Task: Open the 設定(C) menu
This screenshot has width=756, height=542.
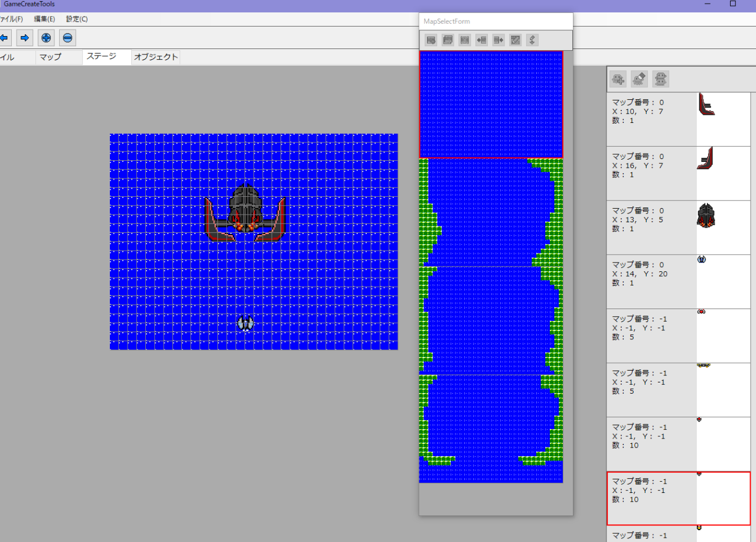Action: click(x=77, y=19)
